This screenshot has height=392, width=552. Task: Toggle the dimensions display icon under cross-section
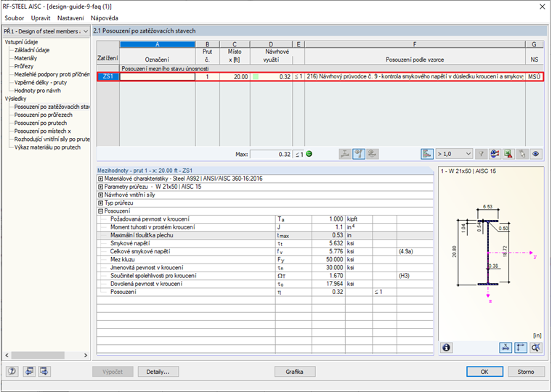[506, 348]
